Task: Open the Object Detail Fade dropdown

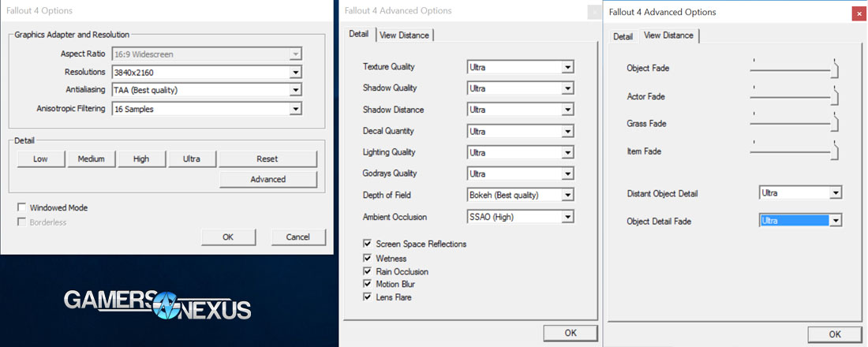Action: pyautogui.click(x=800, y=220)
